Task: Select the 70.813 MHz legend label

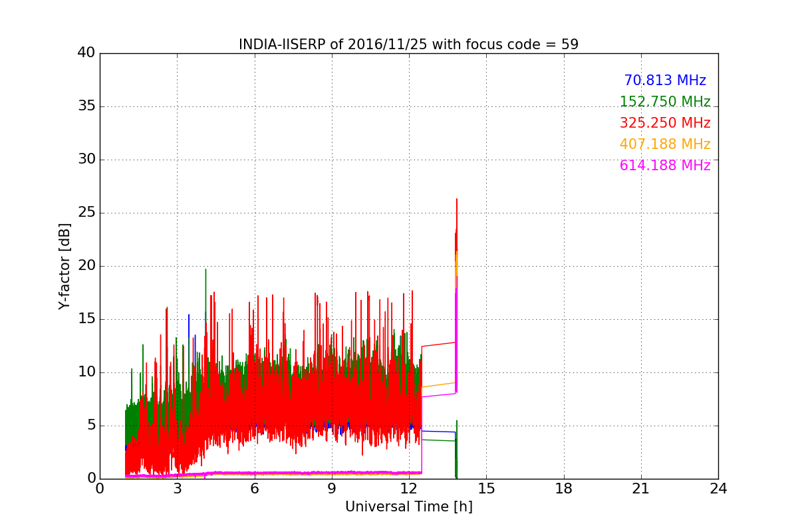Action: point(665,80)
